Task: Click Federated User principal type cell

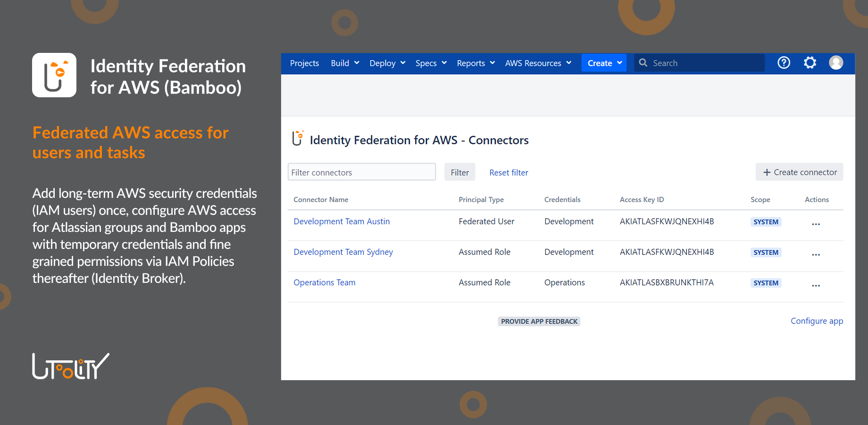Action: pos(486,221)
